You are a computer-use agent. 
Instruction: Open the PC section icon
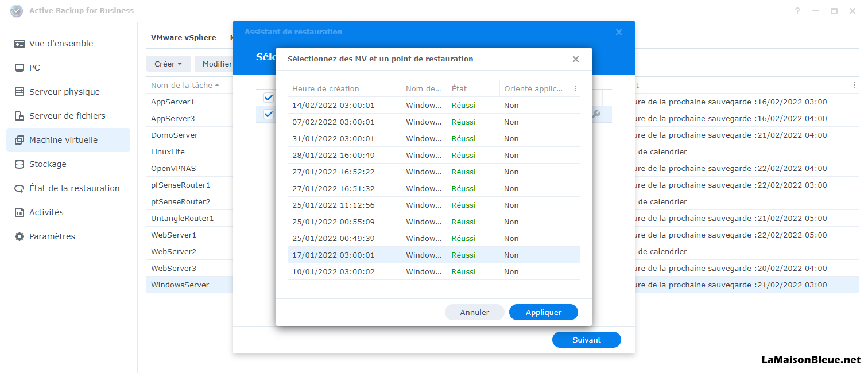pyautogui.click(x=20, y=68)
